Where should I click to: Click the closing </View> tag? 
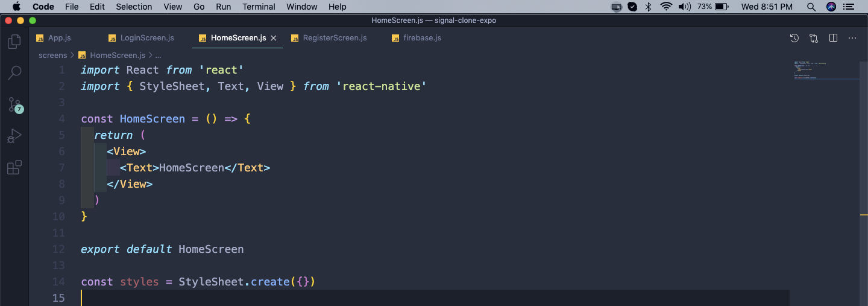[130, 184]
